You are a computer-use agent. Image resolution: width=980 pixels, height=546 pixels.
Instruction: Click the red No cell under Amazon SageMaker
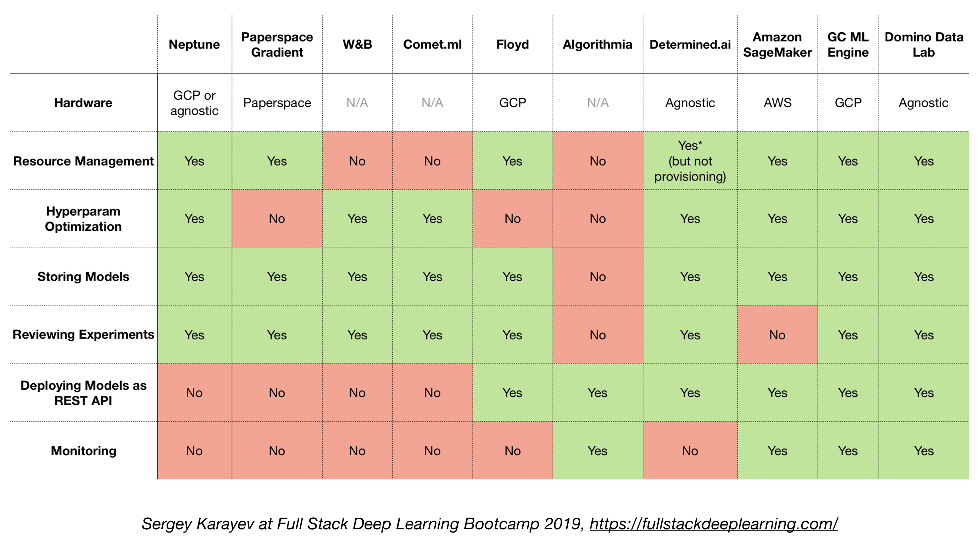(777, 335)
